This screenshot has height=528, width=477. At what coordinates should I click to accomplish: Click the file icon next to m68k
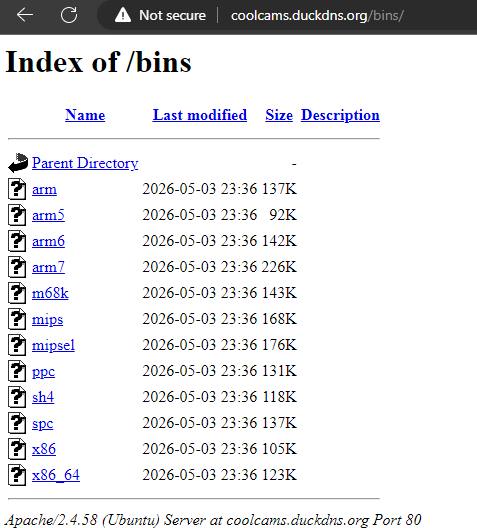point(17,293)
